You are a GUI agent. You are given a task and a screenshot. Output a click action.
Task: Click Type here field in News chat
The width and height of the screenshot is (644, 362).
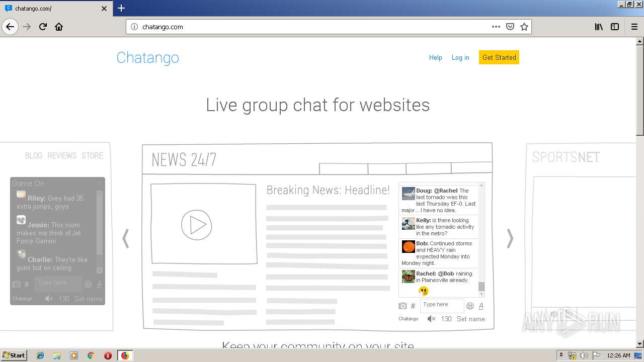tap(442, 305)
